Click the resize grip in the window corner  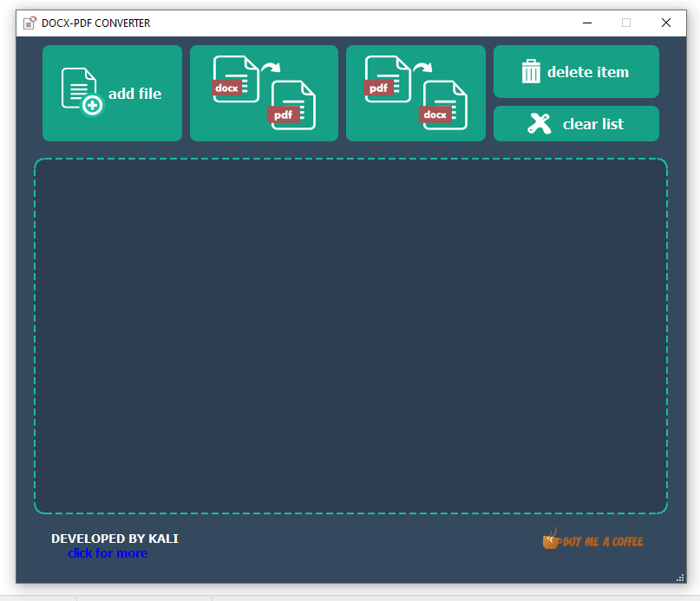tap(680, 578)
